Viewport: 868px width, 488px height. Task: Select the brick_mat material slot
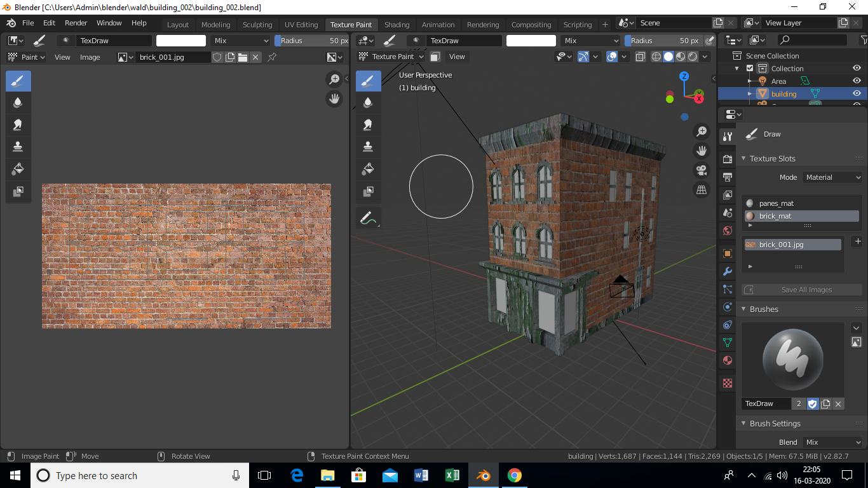click(801, 216)
